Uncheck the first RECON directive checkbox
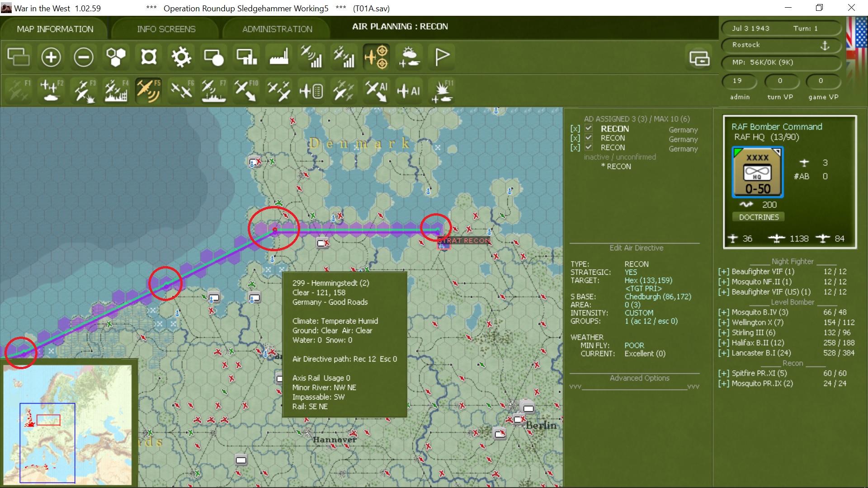Viewport: 868px width, 488px height. pyautogui.click(x=589, y=128)
